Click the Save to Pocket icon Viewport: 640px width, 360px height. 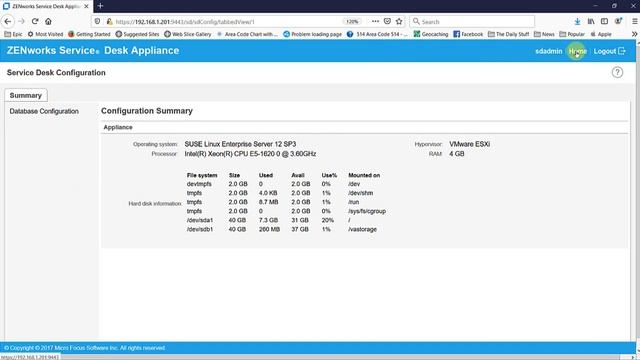[387, 21]
